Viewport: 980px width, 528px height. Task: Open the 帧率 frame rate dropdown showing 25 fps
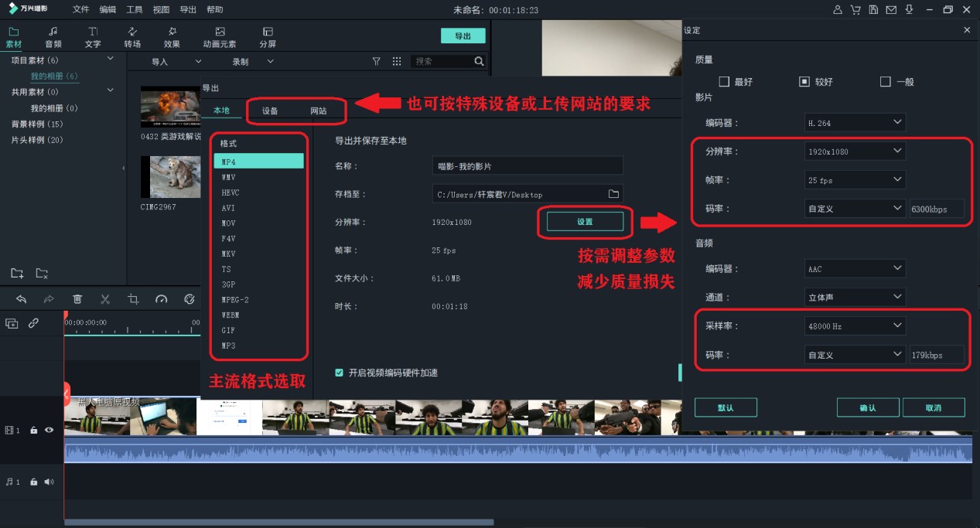(x=854, y=179)
